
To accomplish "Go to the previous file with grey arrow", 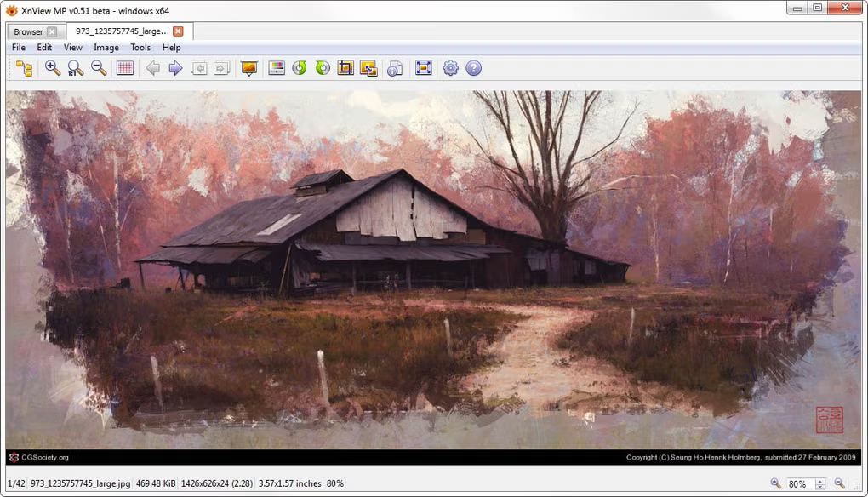I will pyautogui.click(x=153, y=68).
